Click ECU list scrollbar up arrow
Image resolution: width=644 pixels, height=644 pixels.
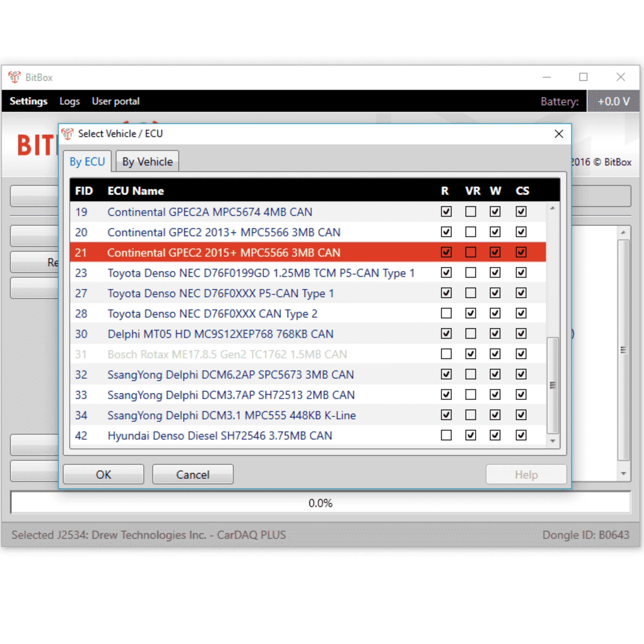[553, 208]
